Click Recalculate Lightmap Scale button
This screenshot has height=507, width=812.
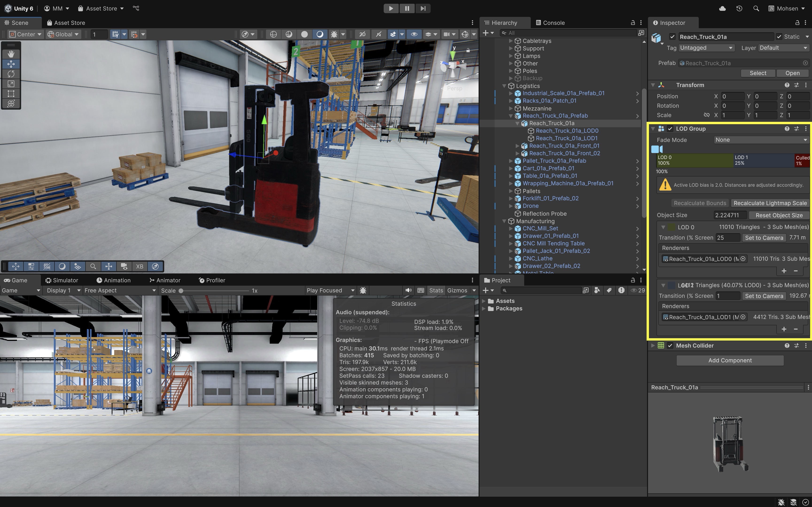tap(770, 203)
